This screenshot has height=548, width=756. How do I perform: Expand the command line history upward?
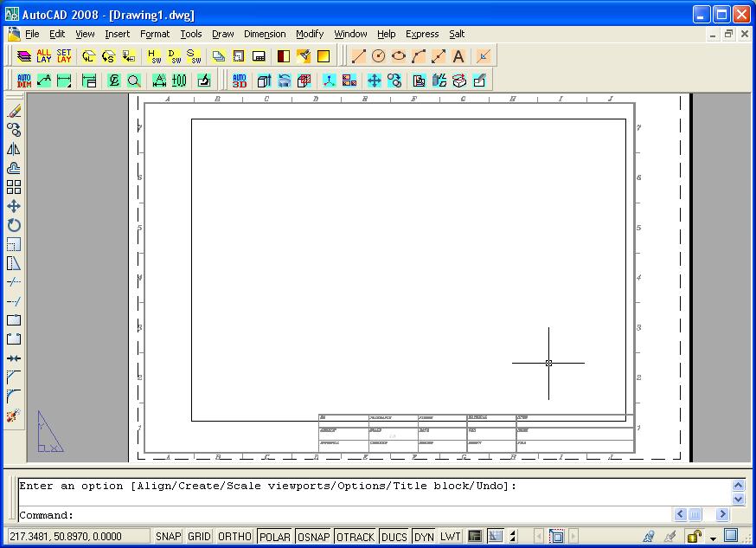(x=378, y=468)
